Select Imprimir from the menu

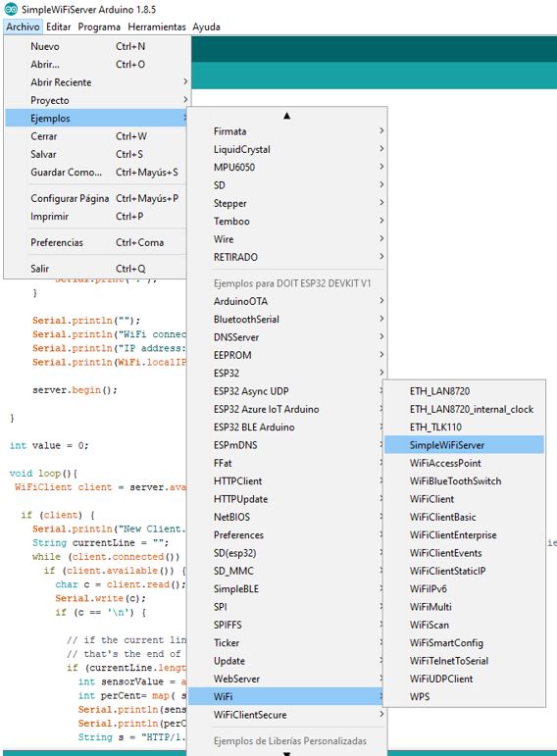click(95, 217)
